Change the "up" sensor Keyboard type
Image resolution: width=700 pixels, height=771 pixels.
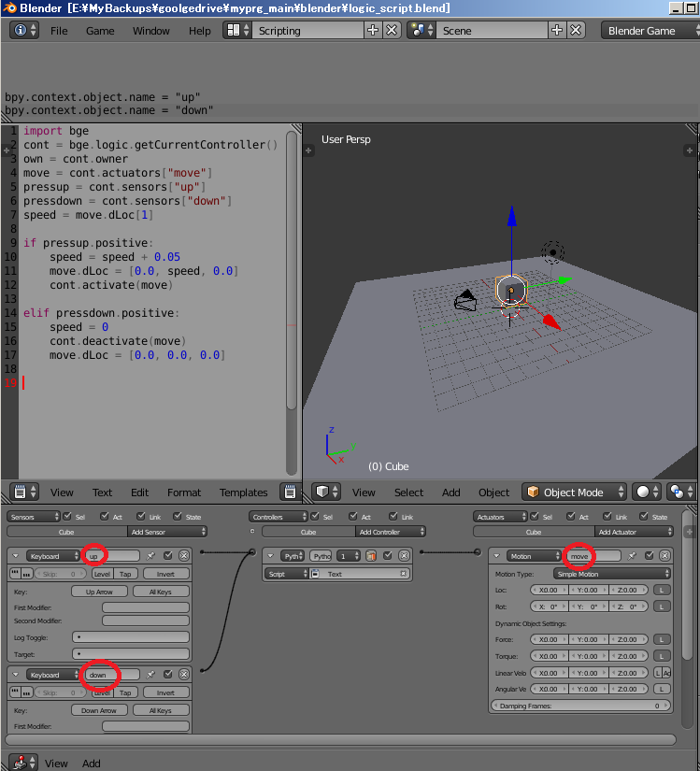(52, 556)
